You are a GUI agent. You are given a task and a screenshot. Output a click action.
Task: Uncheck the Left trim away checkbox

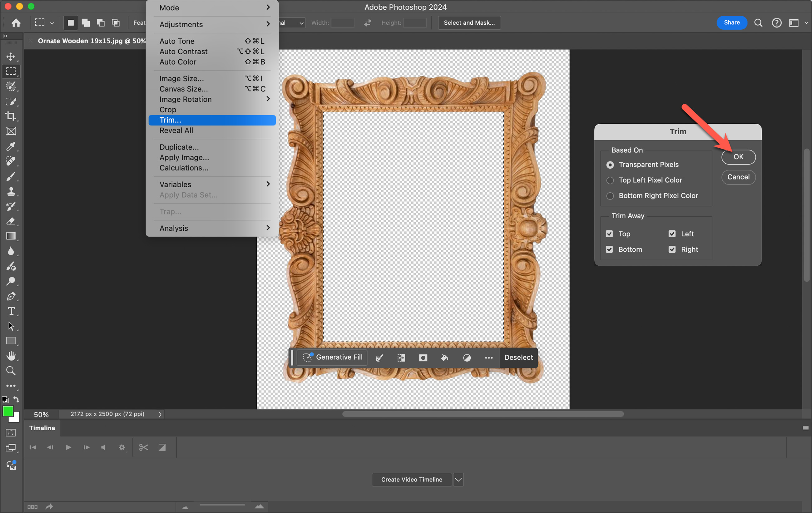click(x=672, y=234)
